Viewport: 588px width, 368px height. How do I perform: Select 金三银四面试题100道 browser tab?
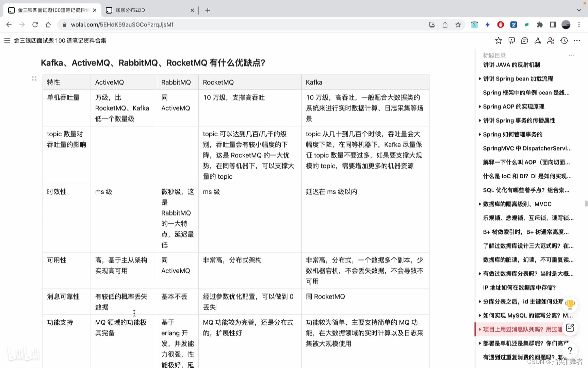53,10
